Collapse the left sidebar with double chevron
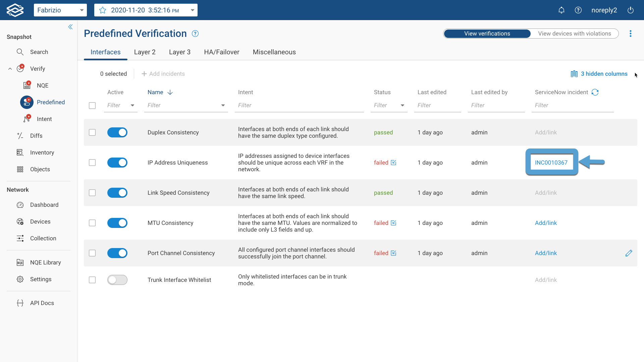The image size is (644, 362). pyautogui.click(x=70, y=27)
